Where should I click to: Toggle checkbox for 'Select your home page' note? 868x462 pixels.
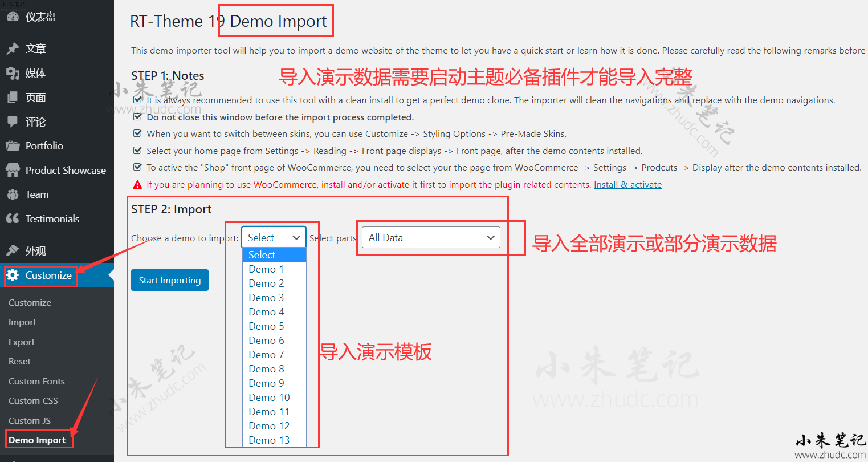click(137, 151)
